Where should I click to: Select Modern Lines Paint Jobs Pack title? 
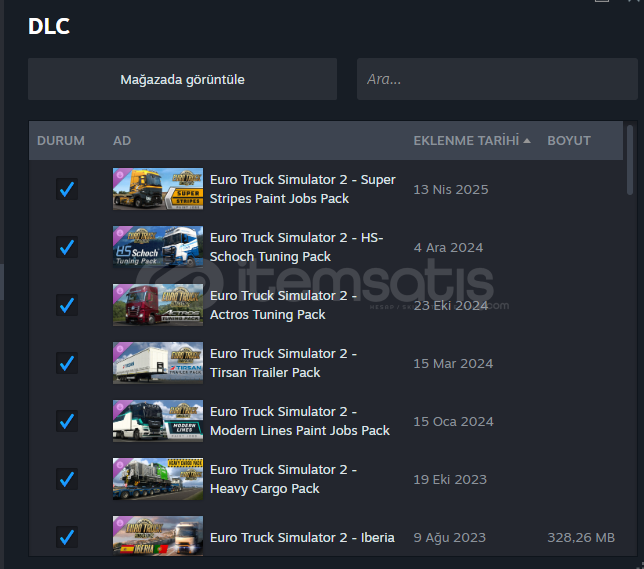tap(300, 421)
